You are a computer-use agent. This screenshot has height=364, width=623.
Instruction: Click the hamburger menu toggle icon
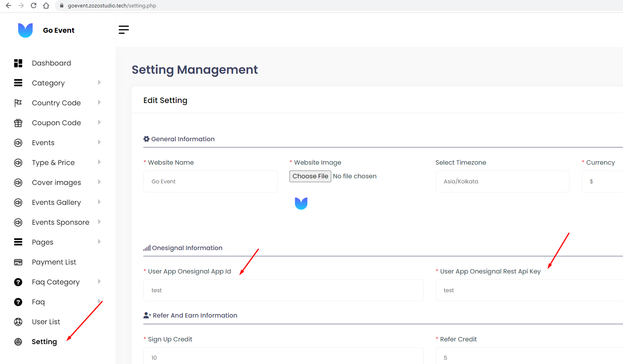(123, 30)
